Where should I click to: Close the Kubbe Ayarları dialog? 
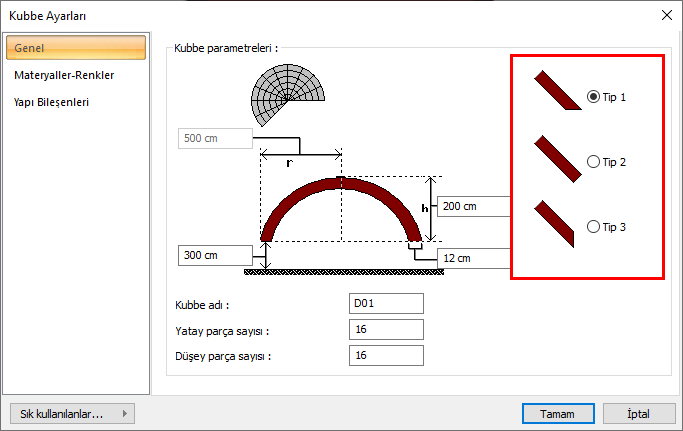(x=666, y=15)
